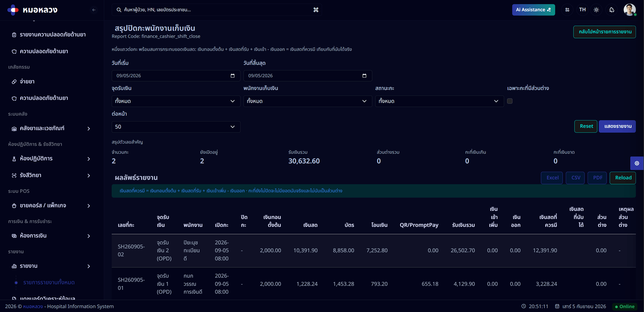Image resolution: width=644 pixels, height=312 pixels.
Task: Expand คลังยาและเวชภัณฑ์ submenu chevron
Action: (89, 128)
